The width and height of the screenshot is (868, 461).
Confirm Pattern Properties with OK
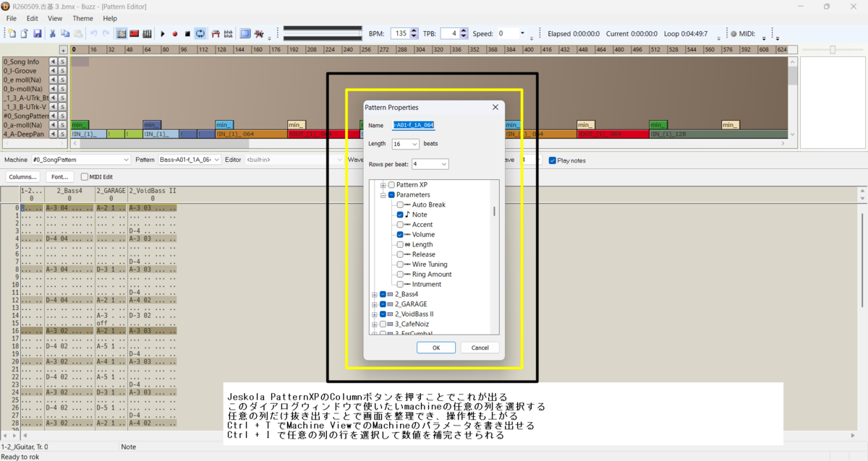436,348
